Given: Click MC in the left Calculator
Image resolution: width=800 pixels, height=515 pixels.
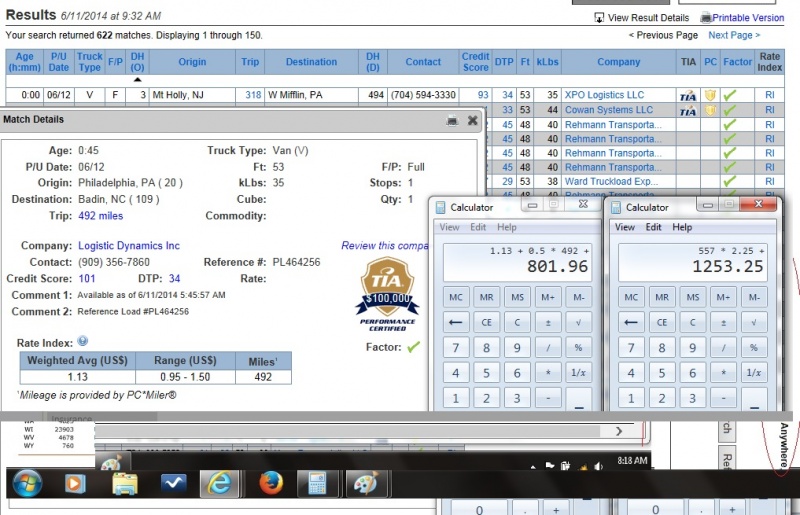Looking at the screenshot, I should (456, 297).
